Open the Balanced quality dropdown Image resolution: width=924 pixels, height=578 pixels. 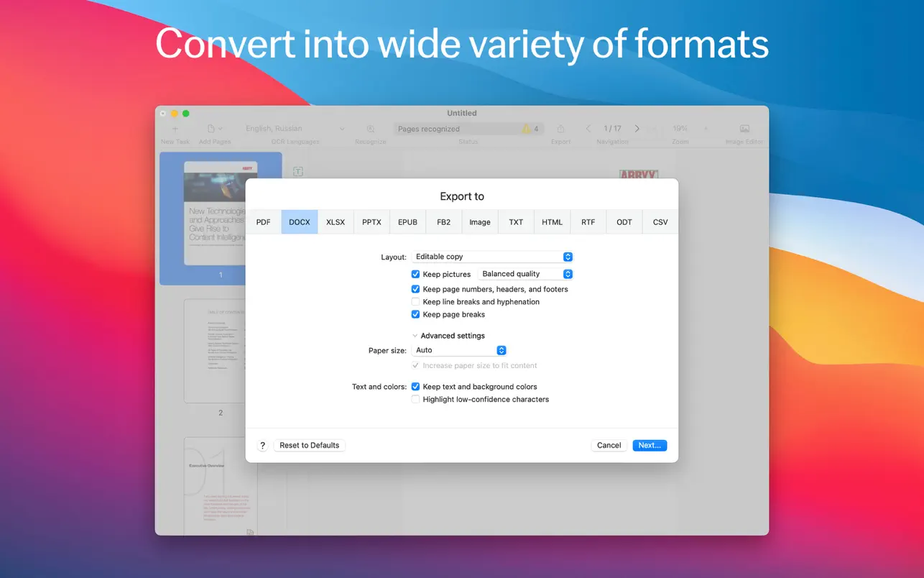526,274
